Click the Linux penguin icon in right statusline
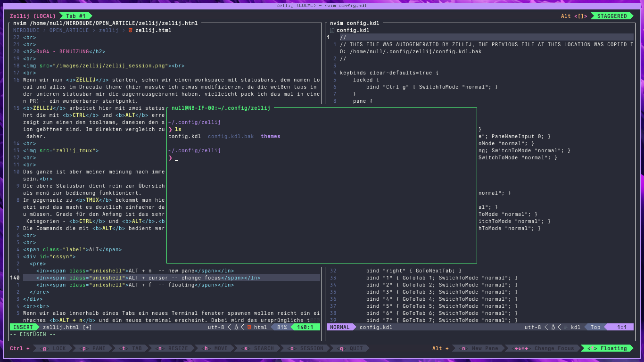644x362 pixels. click(x=553, y=327)
